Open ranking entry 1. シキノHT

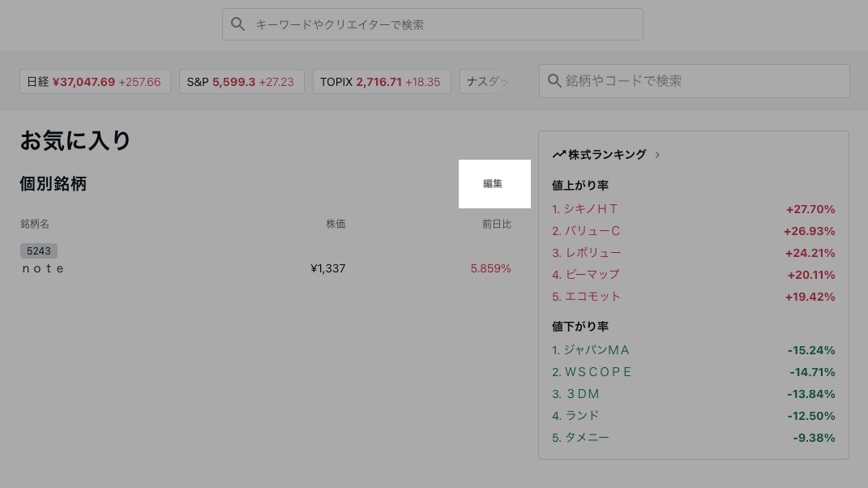pyautogui.click(x=584, y=209)
